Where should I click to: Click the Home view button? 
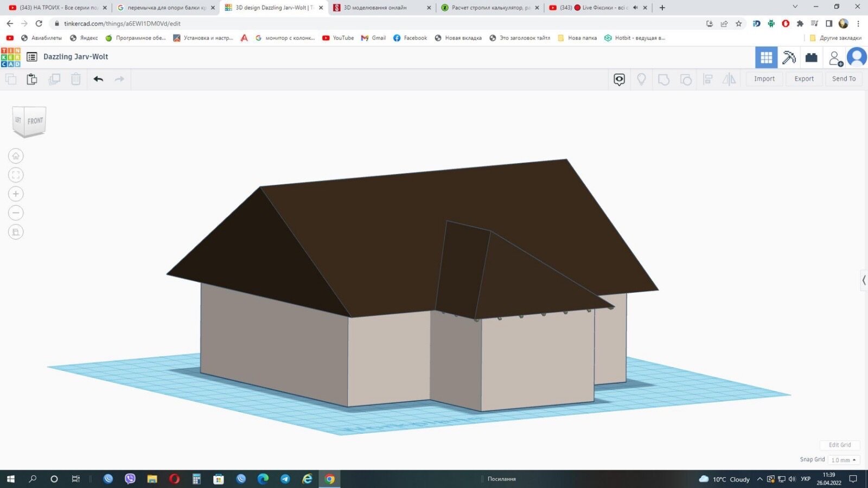(16, 156)
